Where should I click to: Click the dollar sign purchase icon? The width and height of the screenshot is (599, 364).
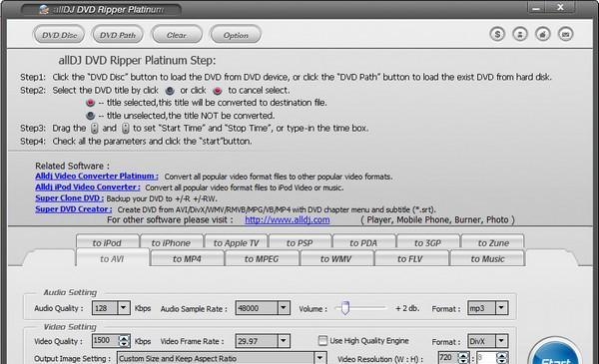tap(497, 34)
